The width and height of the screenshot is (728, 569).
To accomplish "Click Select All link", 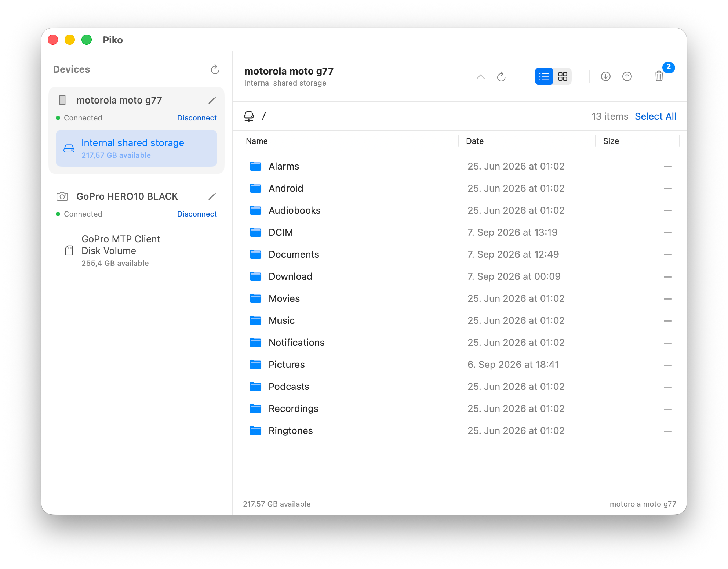I will coord(655,116).
